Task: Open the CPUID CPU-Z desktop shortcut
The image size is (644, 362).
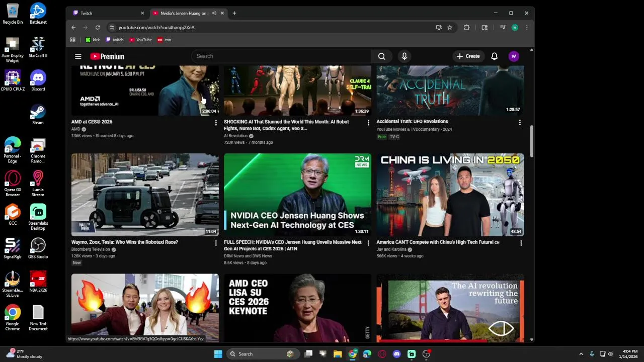Action: coord(13,81)
